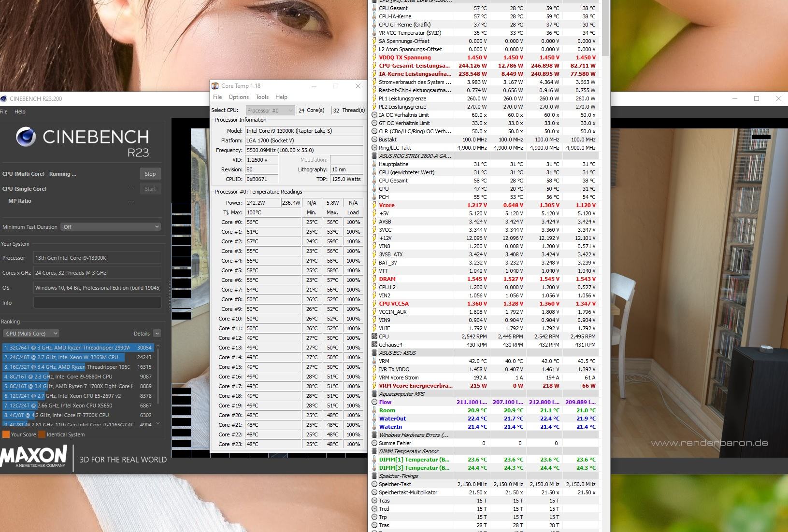This screenshot has width=788, height=532.
Task: Select ranking entry Intel Core i9-9880H CPU
Action: [x=78, y=377]
